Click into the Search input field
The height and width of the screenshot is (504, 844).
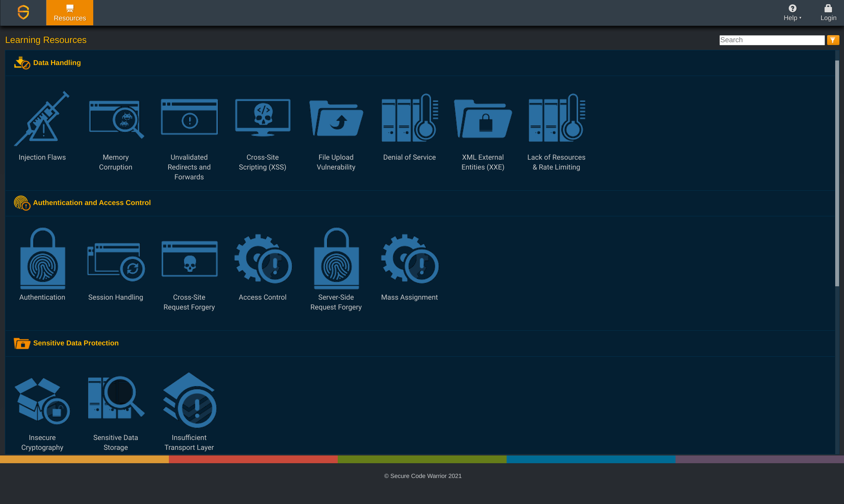coord(772,40)
